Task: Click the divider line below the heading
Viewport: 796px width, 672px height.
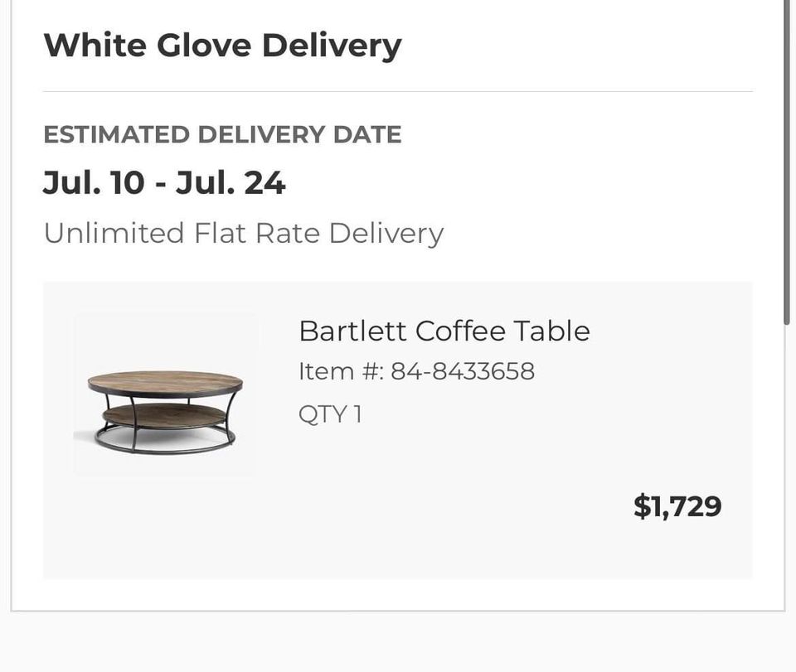Action: pyautogui.click(x=398, y=91)
